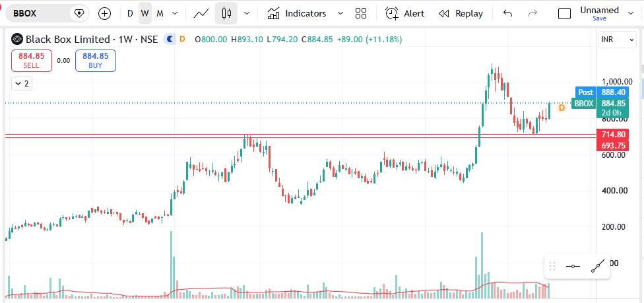Image resolution: width=644 pixels, height=303 pixels.
Task: Select the 714.80 horizontal line label
Action: (x=613, y=135)
